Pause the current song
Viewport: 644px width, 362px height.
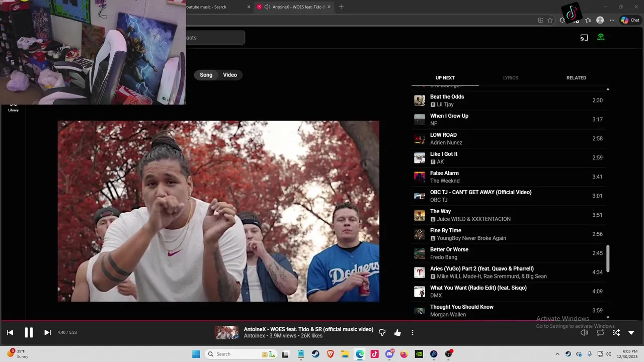(29, 332)
